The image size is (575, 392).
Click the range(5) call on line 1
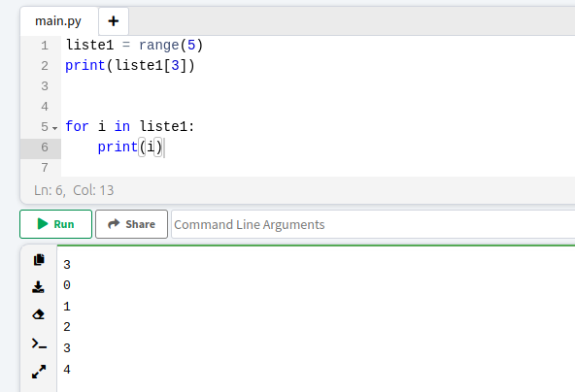point(171,45)
